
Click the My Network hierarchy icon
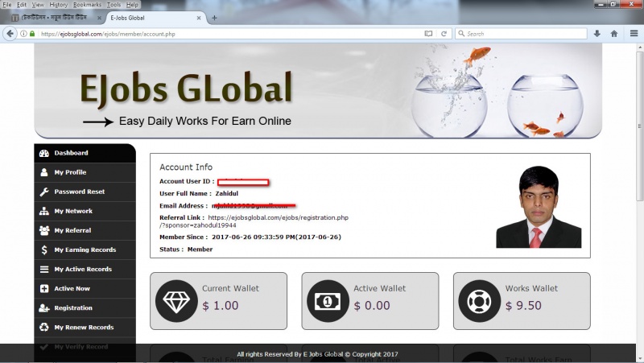pos(44,211)
